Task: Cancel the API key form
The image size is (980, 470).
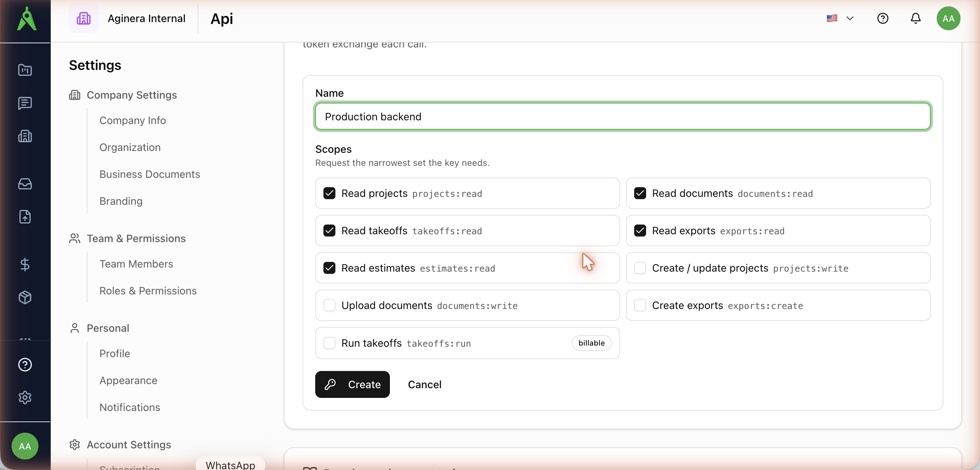Action: coord(425,384)
